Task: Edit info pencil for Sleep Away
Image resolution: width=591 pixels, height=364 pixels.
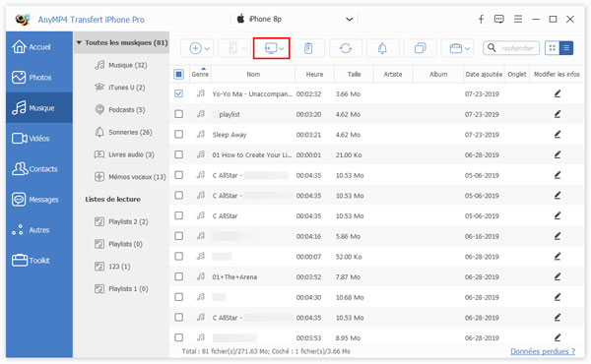Action: 558,135
